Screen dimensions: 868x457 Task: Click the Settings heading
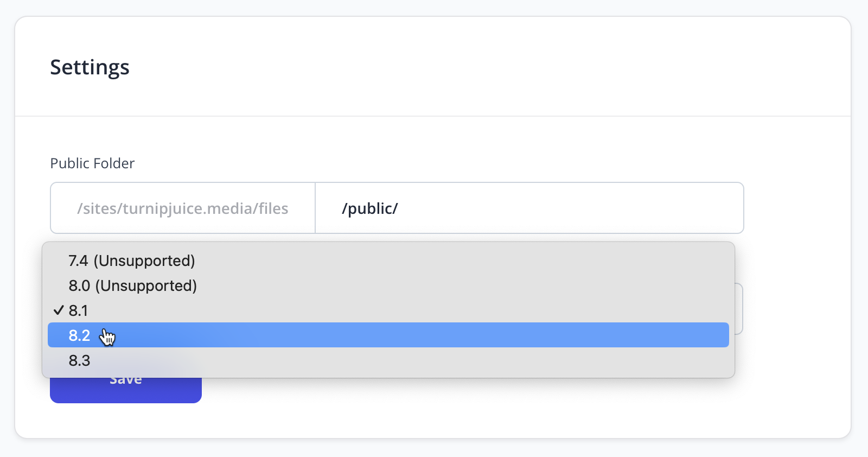[x=90, y=67]
